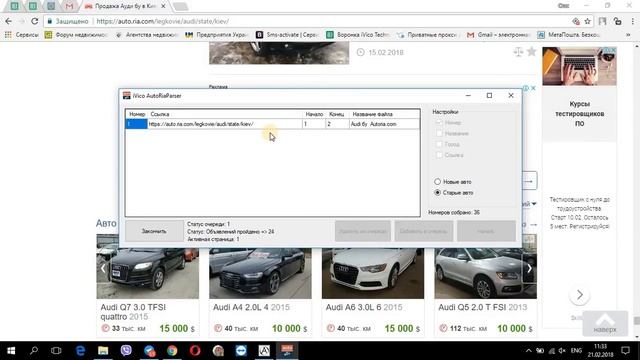This screenshot has height=360, width=640.
Task: Expand the bookmarks overflow chevron
Action: [628, 35]
